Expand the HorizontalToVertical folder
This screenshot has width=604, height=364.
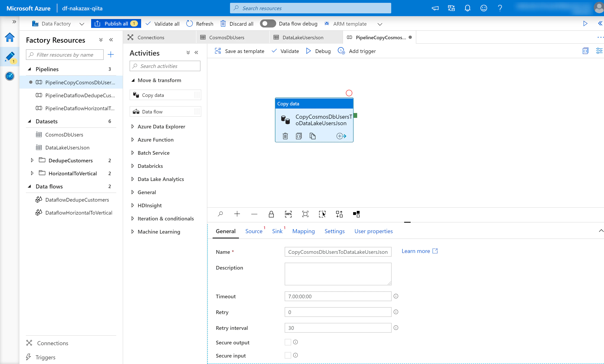(x=32, y=173)
